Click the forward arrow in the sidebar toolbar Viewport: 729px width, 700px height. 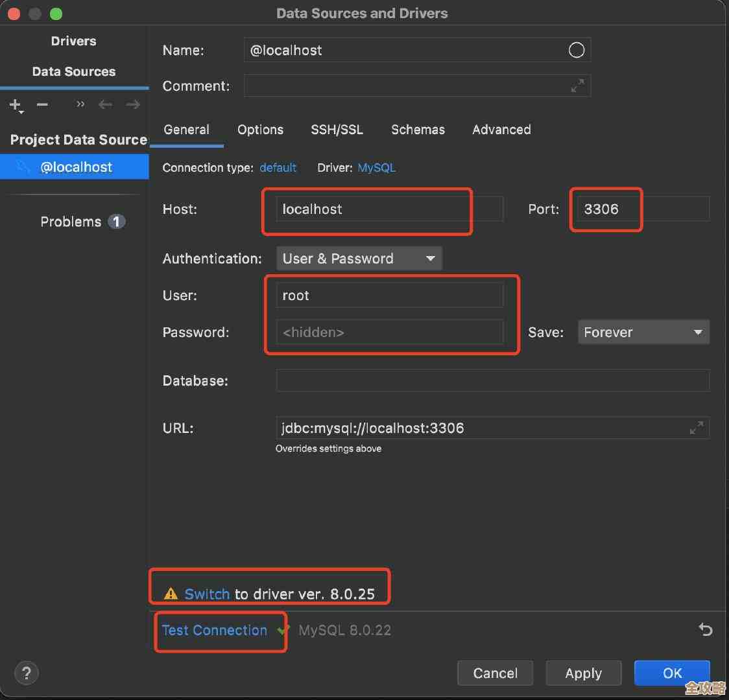point(133,104)
